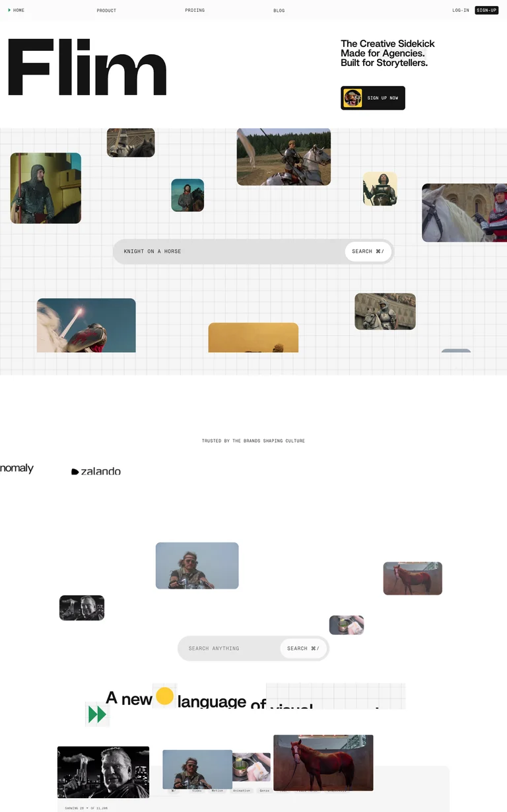507x812 pixels.
Task: Click the Animation filter tag
Action: 242,791
